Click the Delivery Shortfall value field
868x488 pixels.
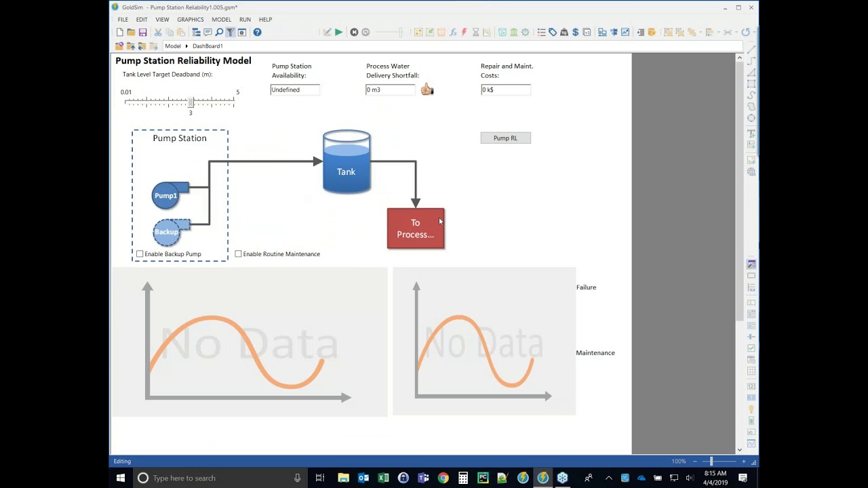(390, 89)
